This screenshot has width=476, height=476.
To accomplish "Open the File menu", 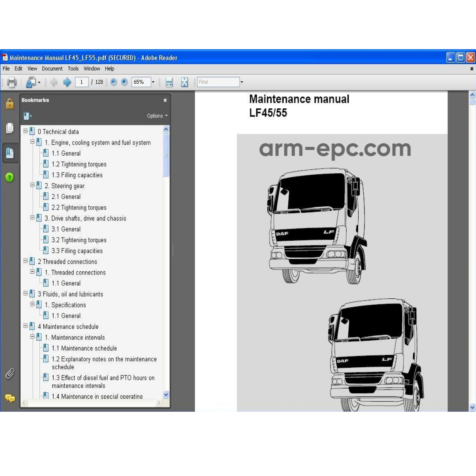I will (x=6, y=69).
